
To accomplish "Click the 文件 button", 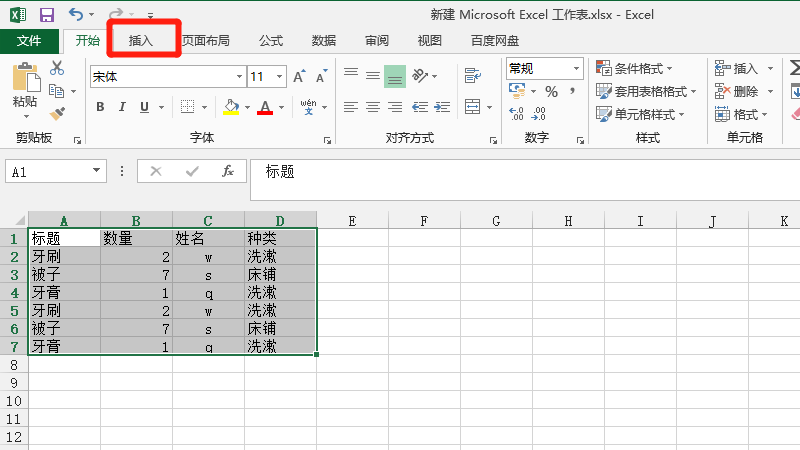I will tap(29, 40).
